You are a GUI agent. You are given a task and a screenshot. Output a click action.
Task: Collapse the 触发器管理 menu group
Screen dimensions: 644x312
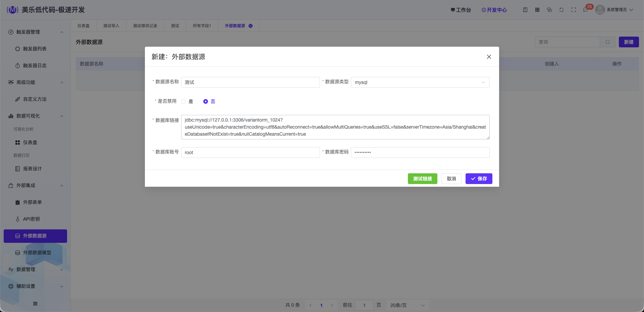click(x=35, y=32)
